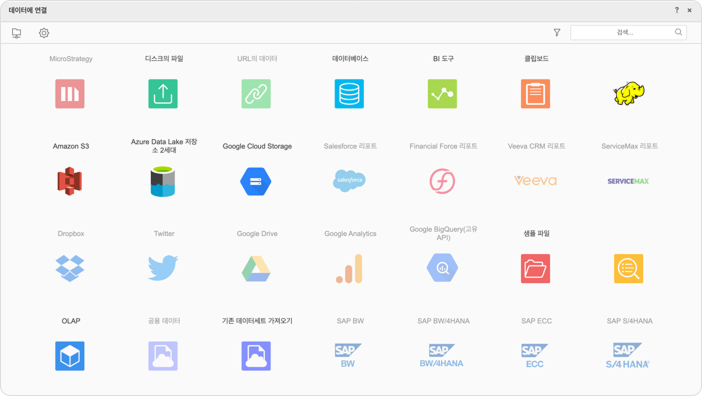Open the filter funnel icon
The width and height of the screenshot is (702, 396).
[x=557, y=32]
